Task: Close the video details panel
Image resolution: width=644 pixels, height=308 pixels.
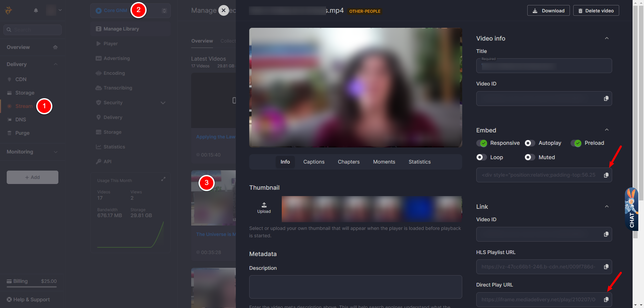Action: [224, 10]
